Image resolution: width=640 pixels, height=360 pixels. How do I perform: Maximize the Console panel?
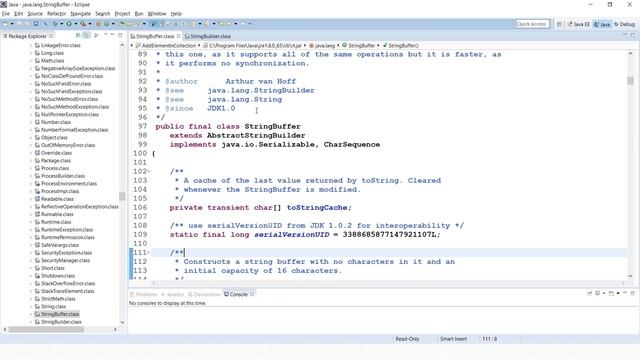point(633,293)
